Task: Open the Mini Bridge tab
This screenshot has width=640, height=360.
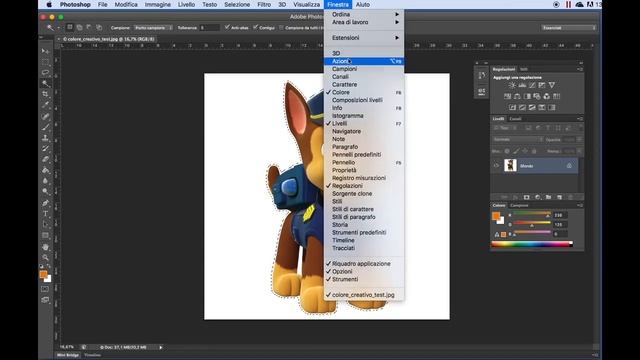Action: 68,355
